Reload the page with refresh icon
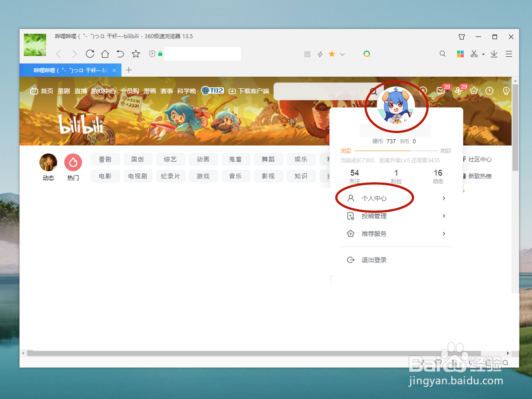 point(90,54)
